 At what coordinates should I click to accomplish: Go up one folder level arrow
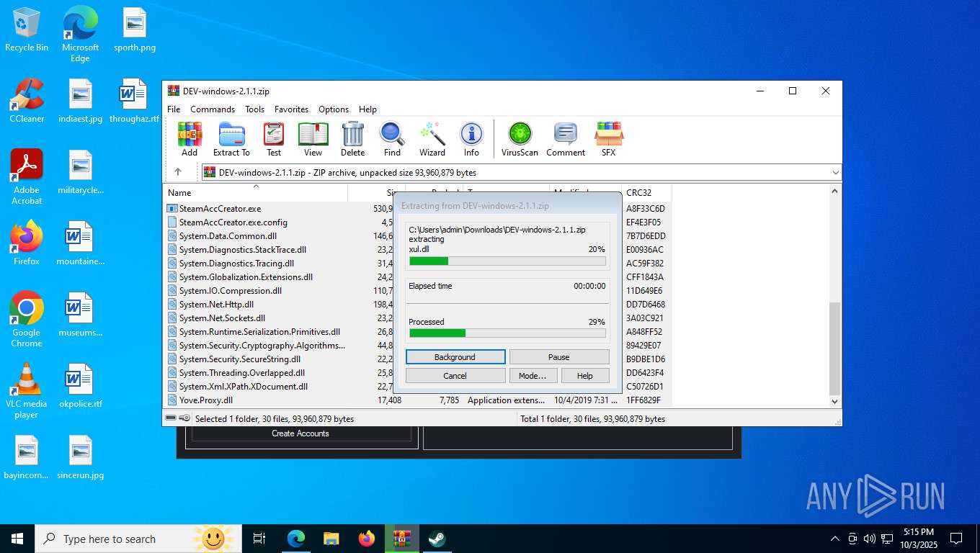(178, 172)
